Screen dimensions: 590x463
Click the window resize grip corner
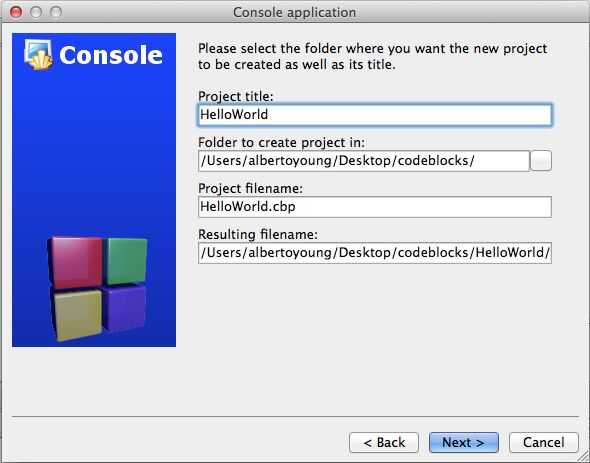click(x=584, y=457)
